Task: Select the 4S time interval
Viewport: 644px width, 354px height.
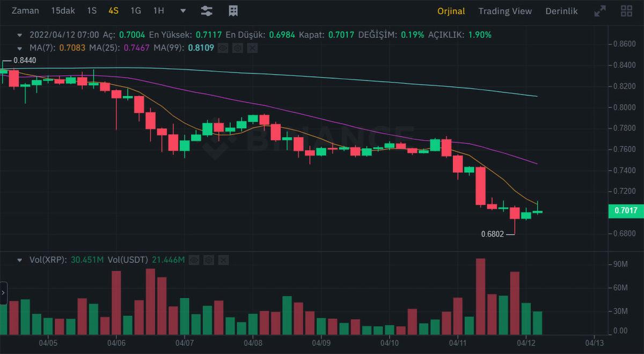Action: [113, 11]
